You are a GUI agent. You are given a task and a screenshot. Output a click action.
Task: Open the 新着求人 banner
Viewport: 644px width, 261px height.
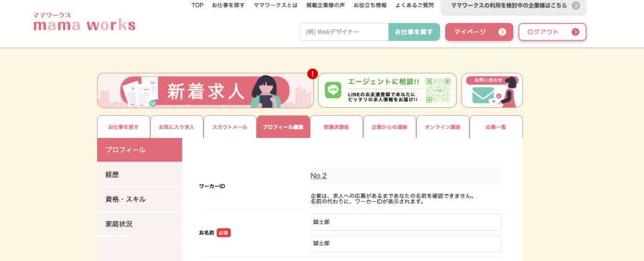pyautogui.click(x=205, y=90)
